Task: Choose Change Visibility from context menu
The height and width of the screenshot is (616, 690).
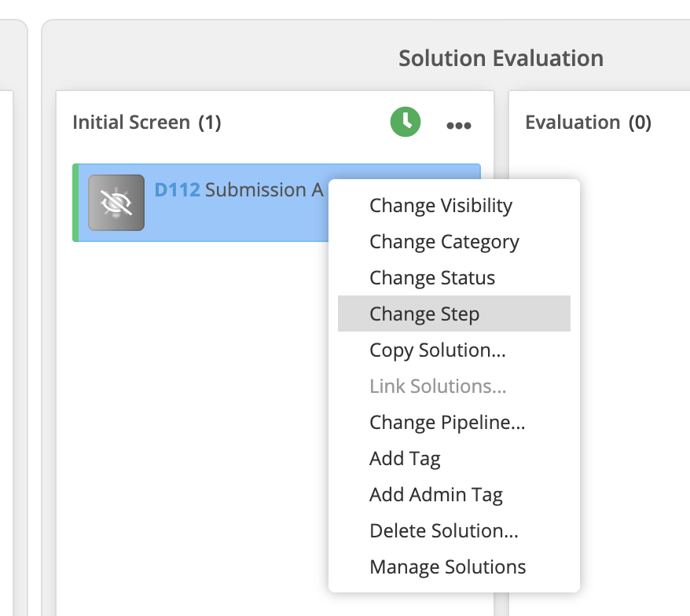Action: tap(454, 206)
